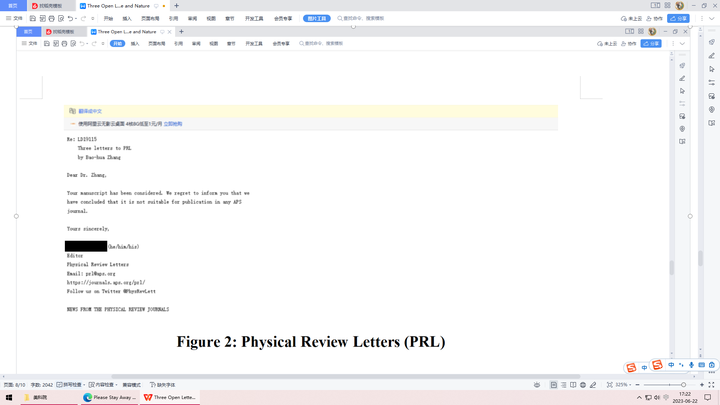Open the 引用 tab in main window's ribbon

[173, 19]
